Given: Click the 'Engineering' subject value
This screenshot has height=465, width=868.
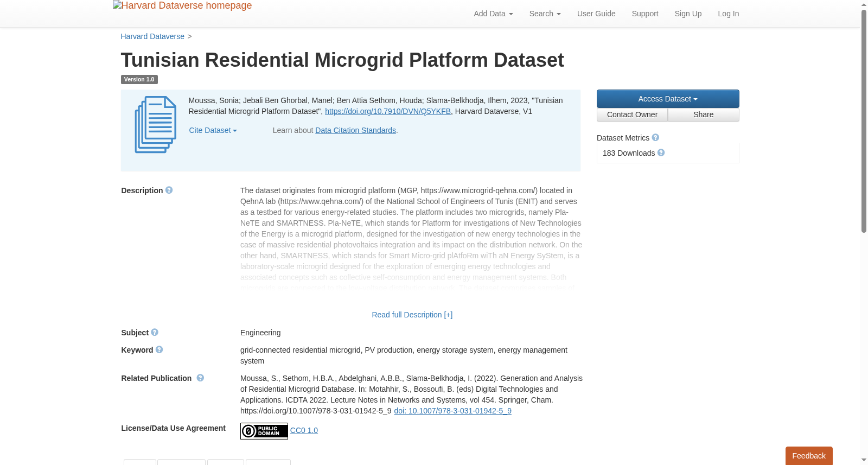Looking at the screenshot, I should (260, 333).
